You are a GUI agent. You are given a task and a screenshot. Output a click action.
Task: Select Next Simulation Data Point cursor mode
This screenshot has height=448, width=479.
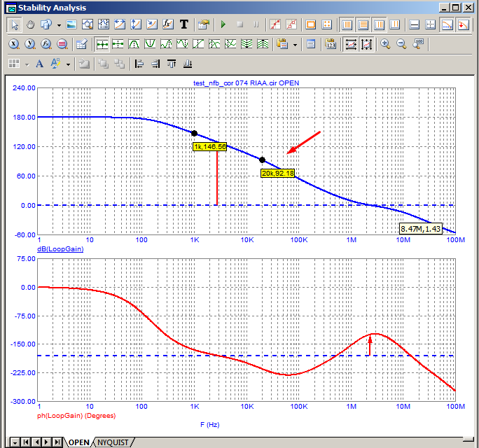pyautogui.click(x=102, y=45)
